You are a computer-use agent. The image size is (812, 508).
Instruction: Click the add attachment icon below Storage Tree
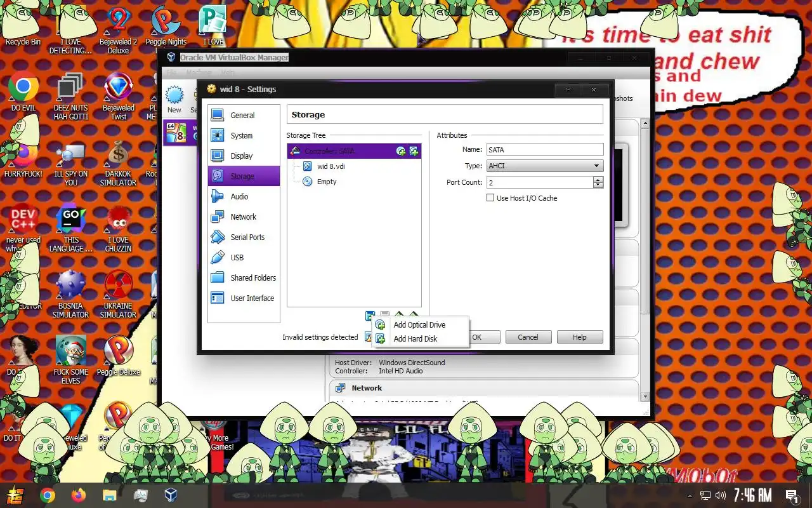pos(370,315)
